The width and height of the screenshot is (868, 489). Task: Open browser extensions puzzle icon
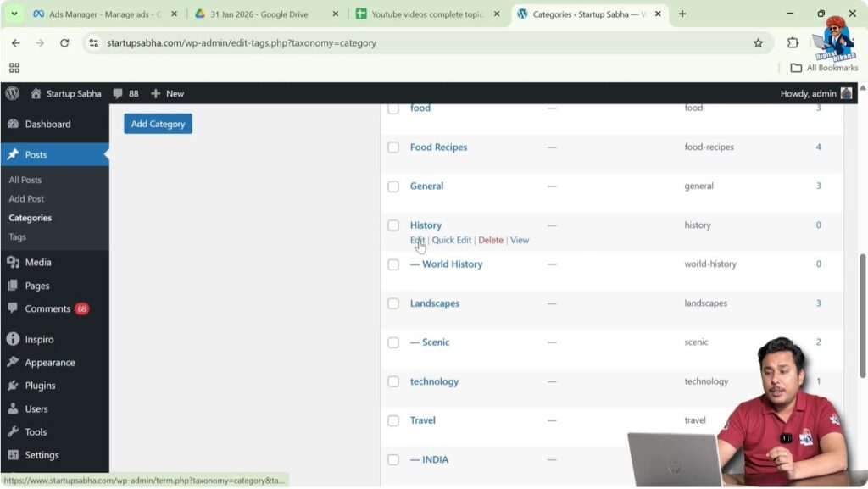[793, 42]
